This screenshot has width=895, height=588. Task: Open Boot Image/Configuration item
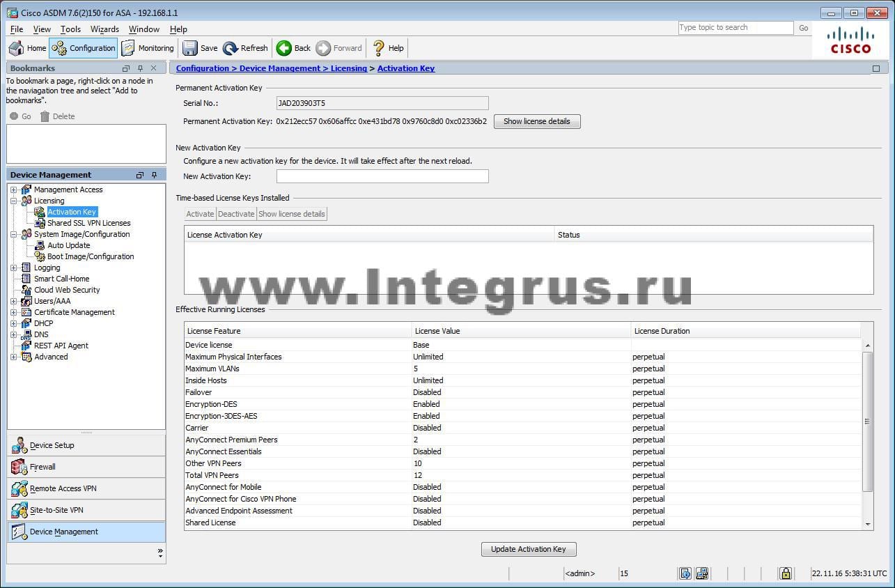(x=91, y=256)
